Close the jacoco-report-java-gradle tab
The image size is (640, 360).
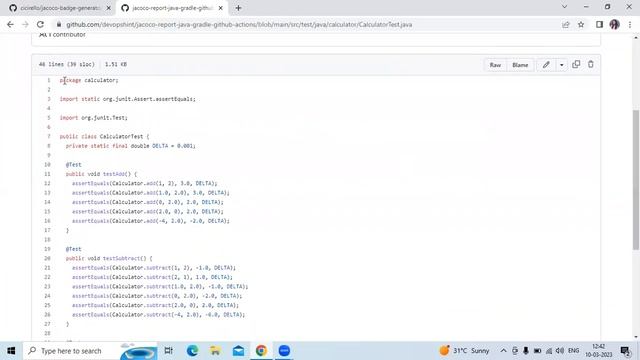[221, 8]
